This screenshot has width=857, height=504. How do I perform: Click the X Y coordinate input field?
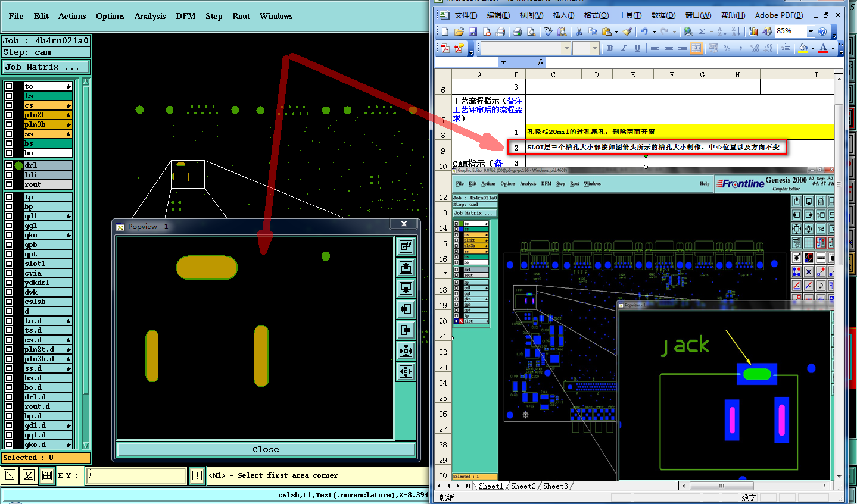tap(136, 475)
